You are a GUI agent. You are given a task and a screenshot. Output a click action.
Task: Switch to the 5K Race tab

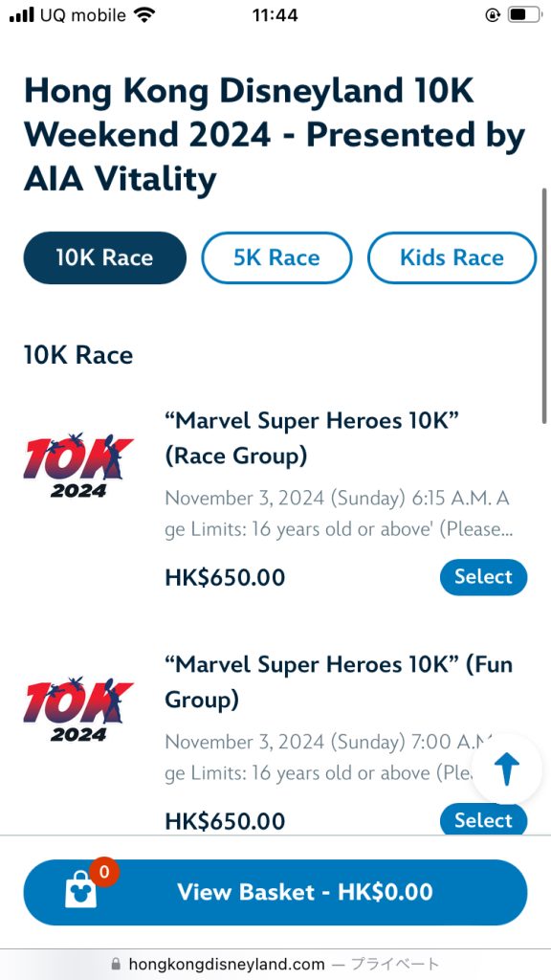pyautogui.click(x=276, y=257)
